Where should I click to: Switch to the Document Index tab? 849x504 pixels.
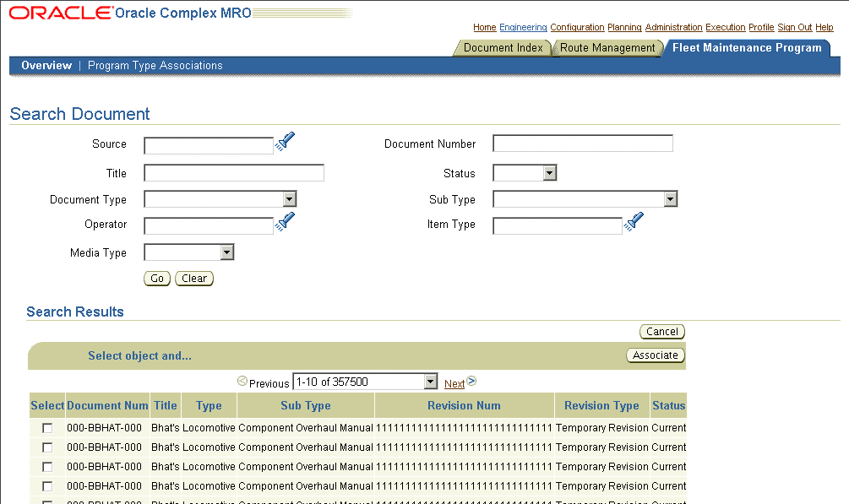point(503,47)
